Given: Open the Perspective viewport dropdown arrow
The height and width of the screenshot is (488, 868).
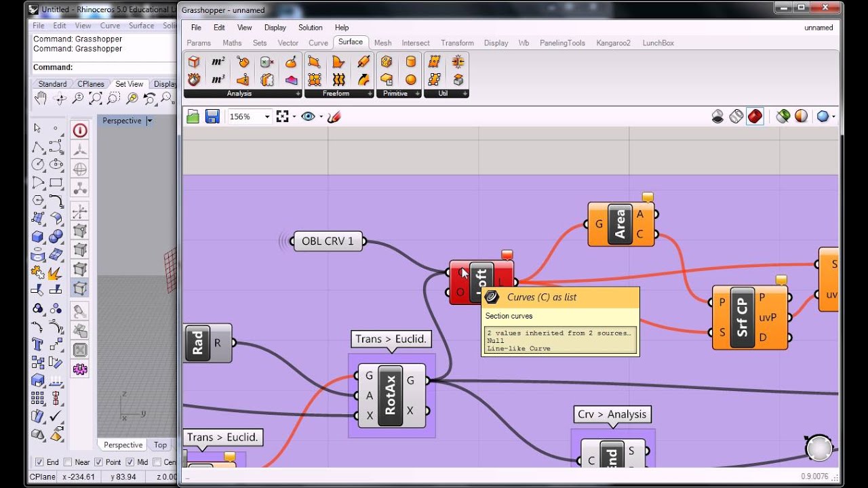Looking at the screenshot, I should pos(150,121).
